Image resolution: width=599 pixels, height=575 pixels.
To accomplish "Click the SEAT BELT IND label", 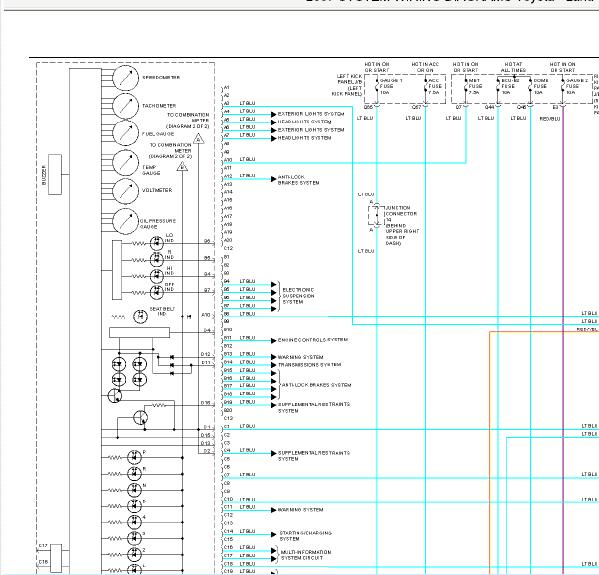I will tap(162, 311).
